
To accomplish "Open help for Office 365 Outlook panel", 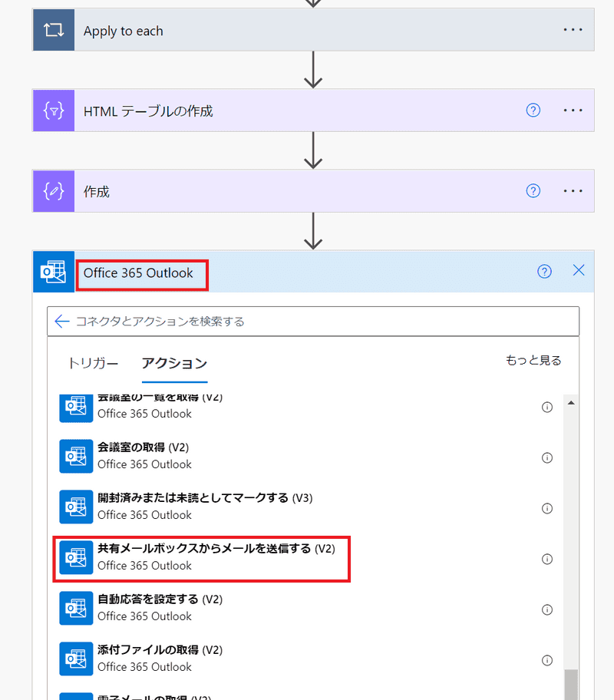I will (544, 271).
